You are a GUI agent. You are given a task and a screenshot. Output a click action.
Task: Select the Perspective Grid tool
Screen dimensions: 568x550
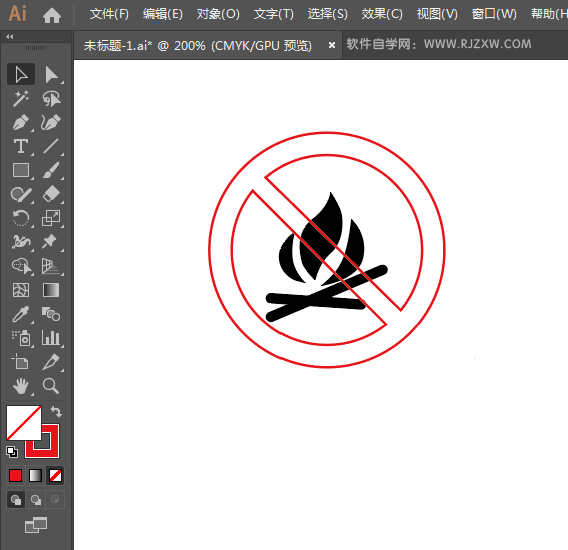[x=51, y=266]
